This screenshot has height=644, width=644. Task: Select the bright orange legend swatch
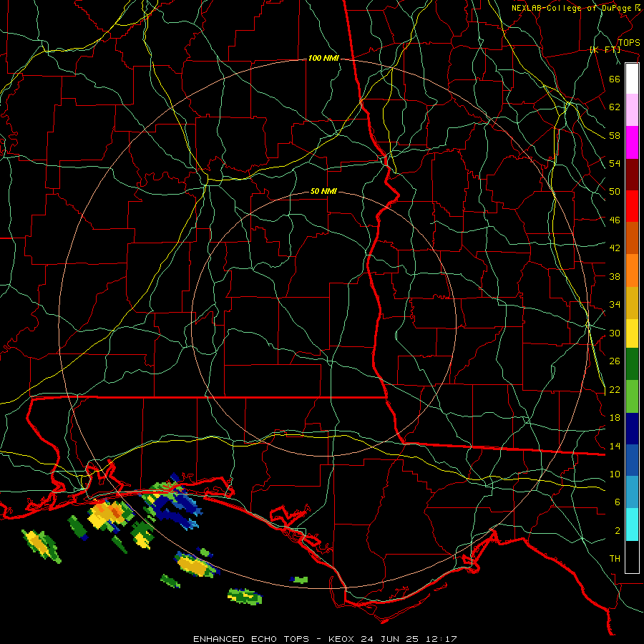tap(632, 270)
